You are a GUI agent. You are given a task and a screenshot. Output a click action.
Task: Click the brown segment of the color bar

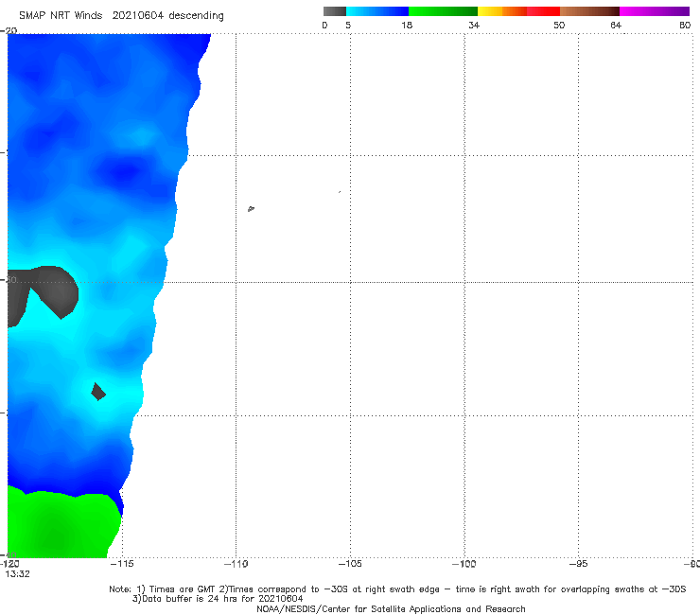(x=589, y=11)
